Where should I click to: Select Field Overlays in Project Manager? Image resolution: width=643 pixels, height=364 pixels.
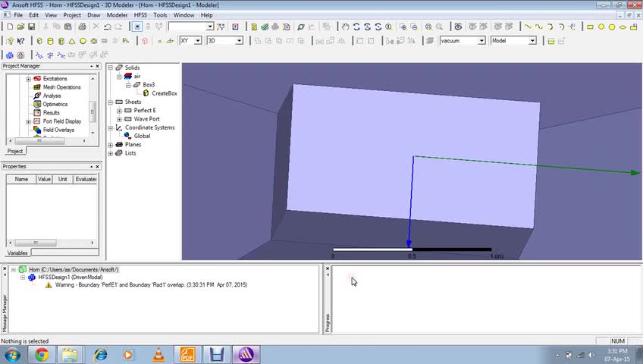point(58,130)
